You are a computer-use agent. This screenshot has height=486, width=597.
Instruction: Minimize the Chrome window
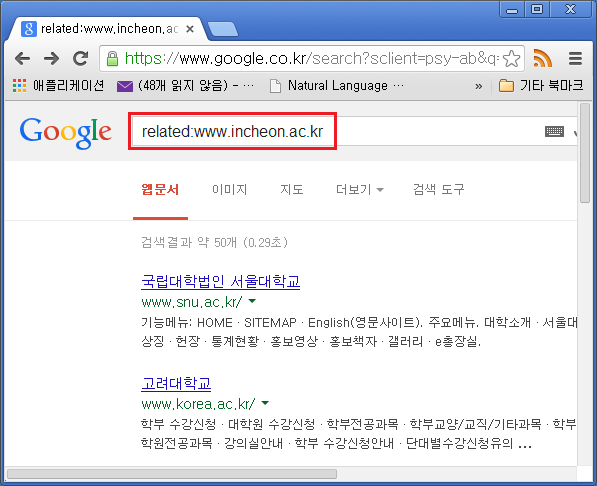coord(512,10)
